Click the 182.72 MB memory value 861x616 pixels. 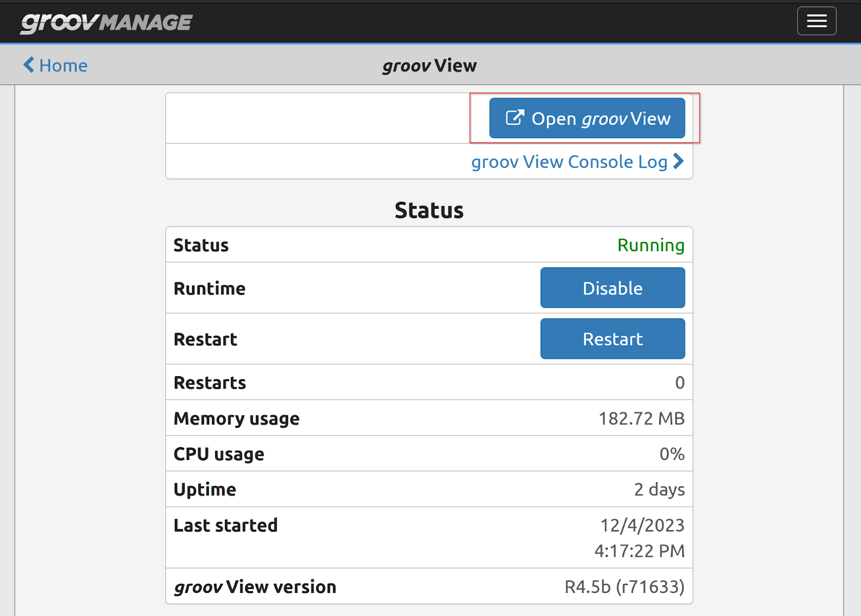pos(641,419)
